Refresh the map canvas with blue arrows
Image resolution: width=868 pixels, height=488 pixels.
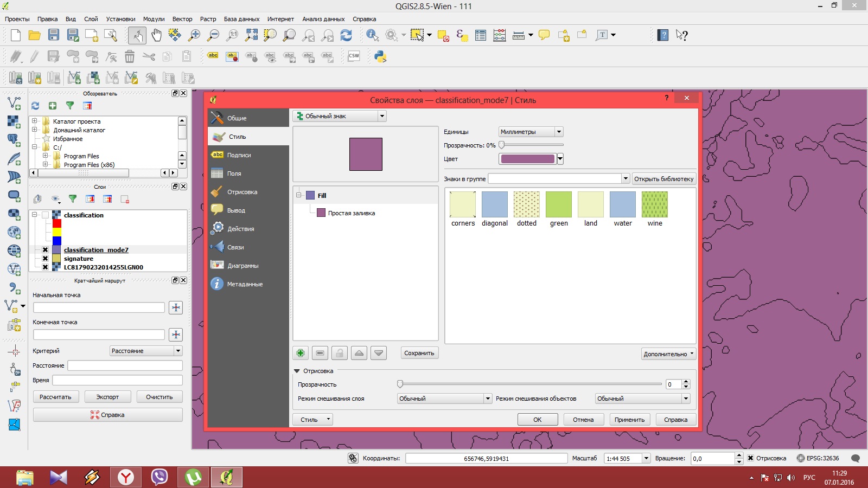click(346, 35)
